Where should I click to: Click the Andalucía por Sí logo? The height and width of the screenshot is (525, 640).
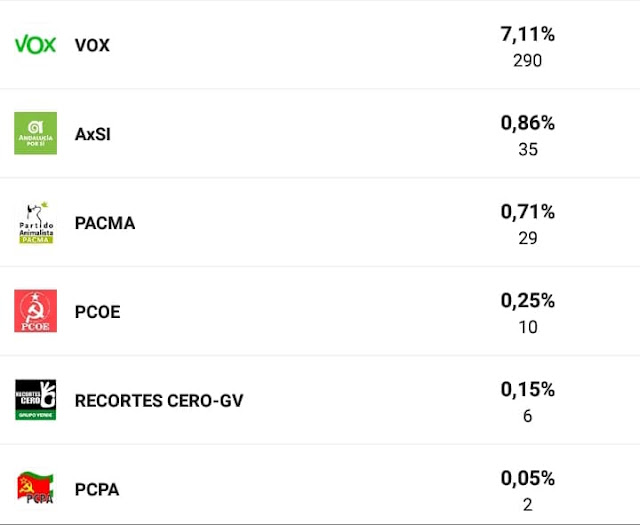pyautogui.click(x=36, y=133)
